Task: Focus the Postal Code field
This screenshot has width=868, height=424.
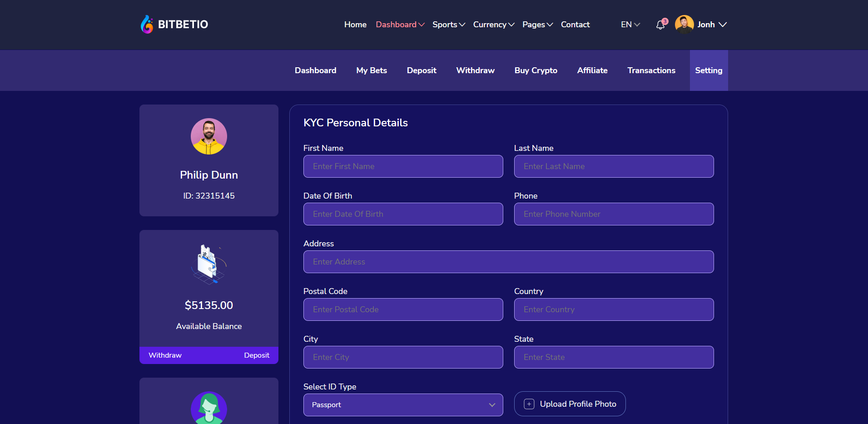Action: tap(403, 309)
